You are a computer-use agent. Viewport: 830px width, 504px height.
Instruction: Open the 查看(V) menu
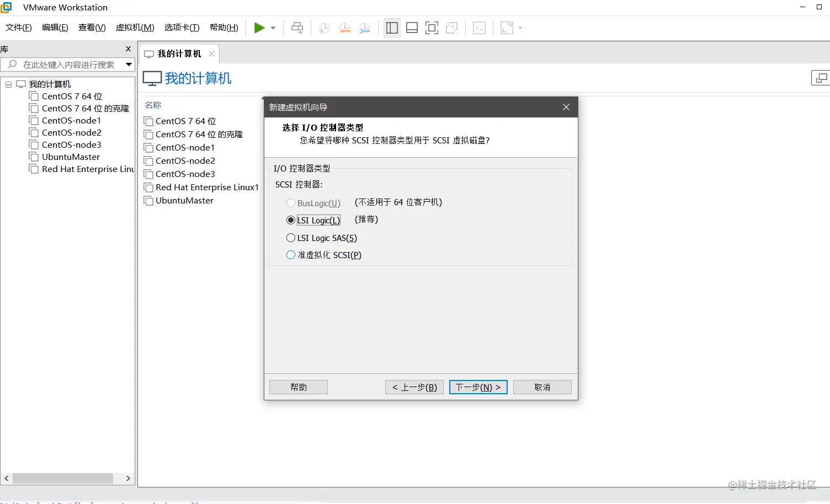(92, 28)
